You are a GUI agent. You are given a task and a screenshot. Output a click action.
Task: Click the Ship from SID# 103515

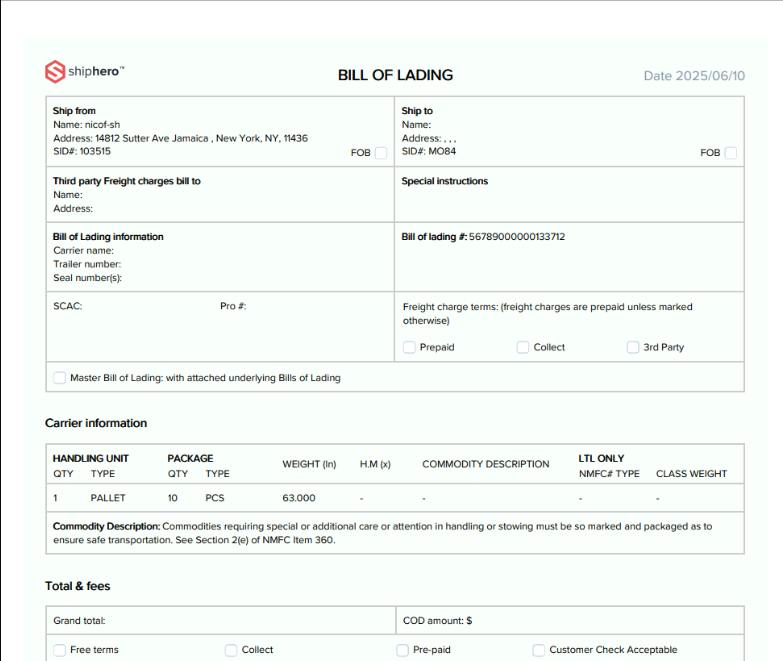[82, 152]
